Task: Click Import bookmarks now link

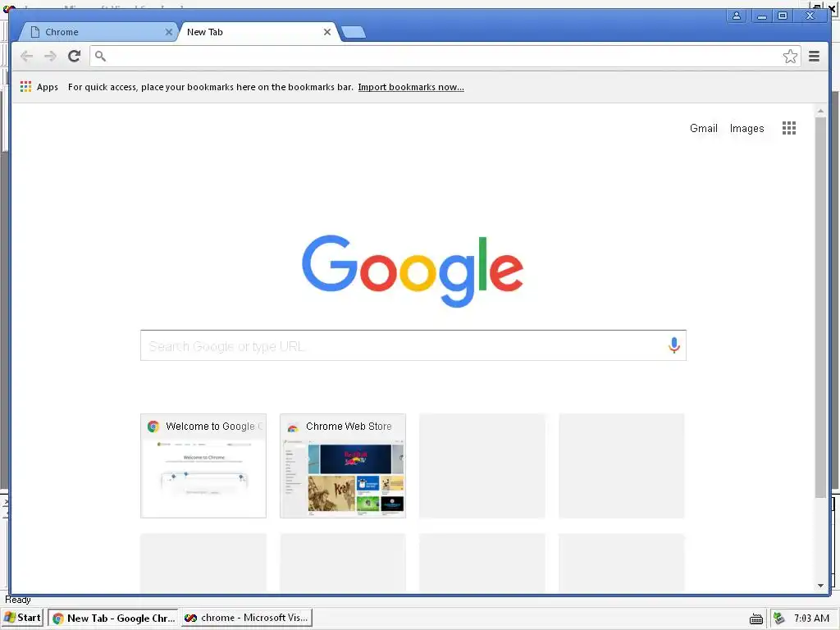Action: (x=411, y=87)
